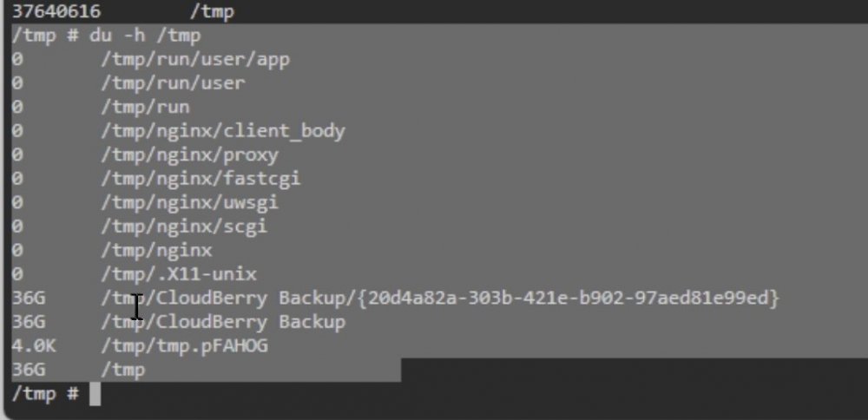
Task: Click the /tmp/nginx/uwsgi path
Action: tap(189, 202)
